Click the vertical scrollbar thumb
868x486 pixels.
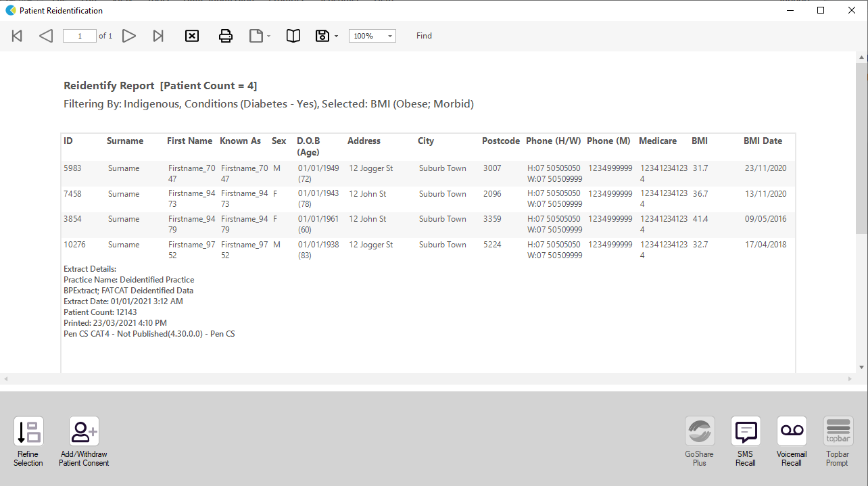pyautogui.click(x=861, y=149)
